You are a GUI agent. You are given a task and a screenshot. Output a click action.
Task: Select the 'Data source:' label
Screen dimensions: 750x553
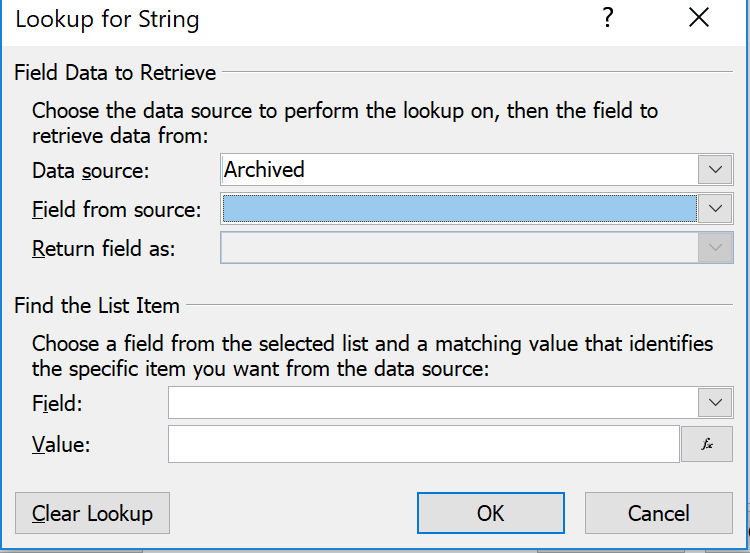[x=91, y=171]
